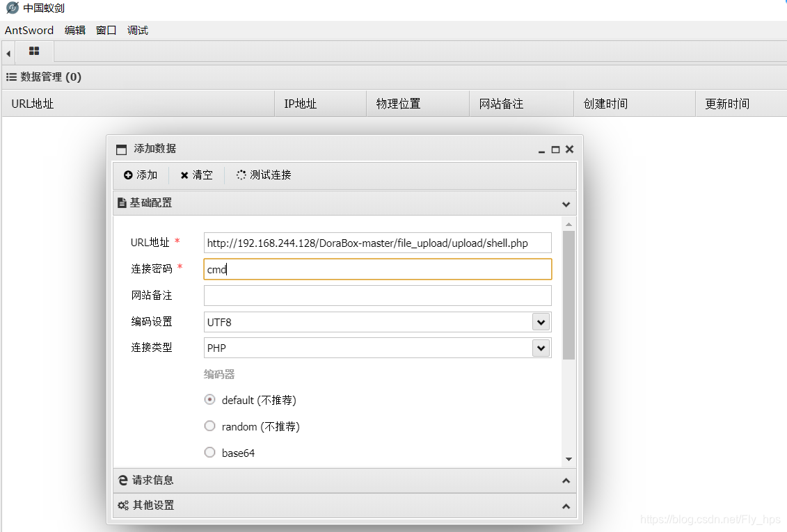The height and width of the screenshot is (532, 787).
Task: Click the data management list icon
Action: tap(11, 76)
